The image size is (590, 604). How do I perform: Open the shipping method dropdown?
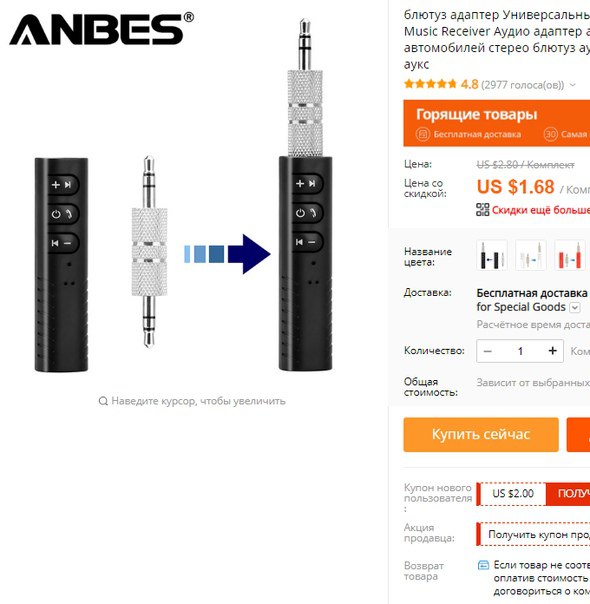click(575, 307)
